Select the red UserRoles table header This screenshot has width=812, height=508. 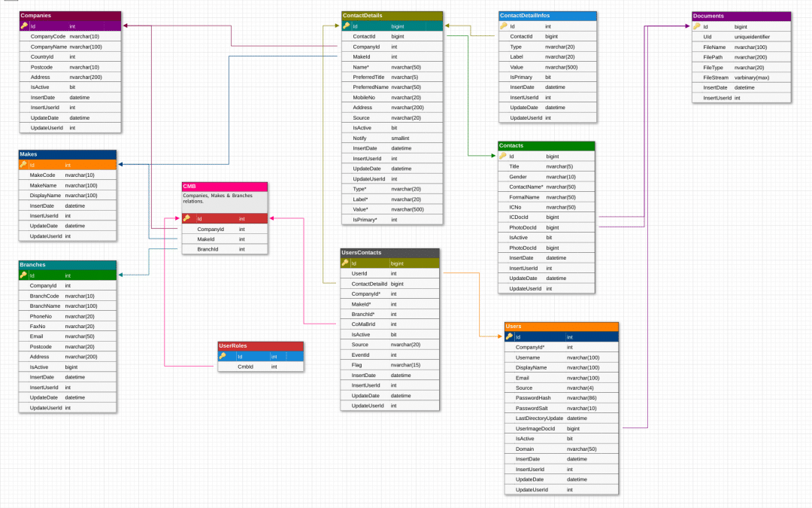pyautogui.click(x=260, y=345)
